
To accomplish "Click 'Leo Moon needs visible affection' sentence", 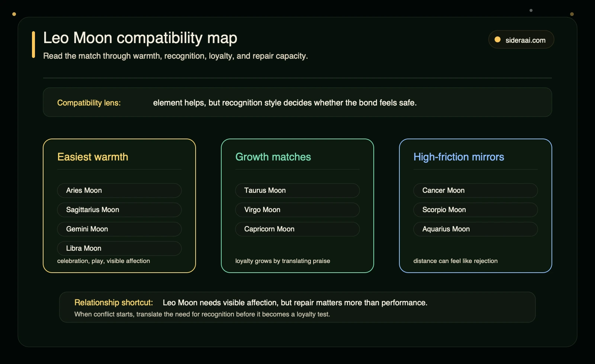I will [295, 303].
